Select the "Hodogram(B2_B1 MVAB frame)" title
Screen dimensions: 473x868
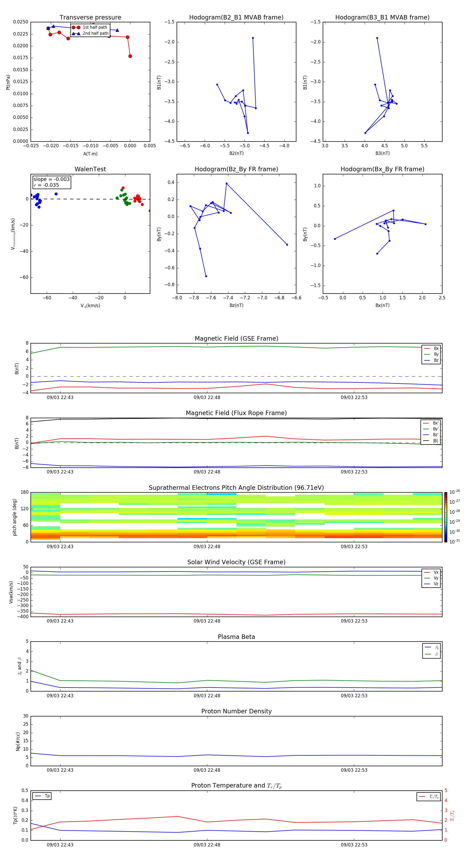click(236, 17)
